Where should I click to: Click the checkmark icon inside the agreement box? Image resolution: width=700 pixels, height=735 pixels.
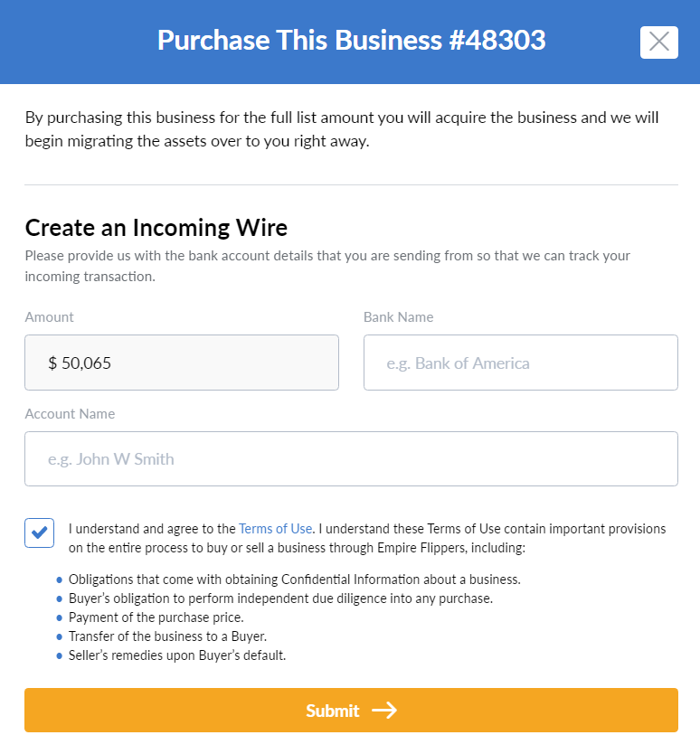click(39, 532)
